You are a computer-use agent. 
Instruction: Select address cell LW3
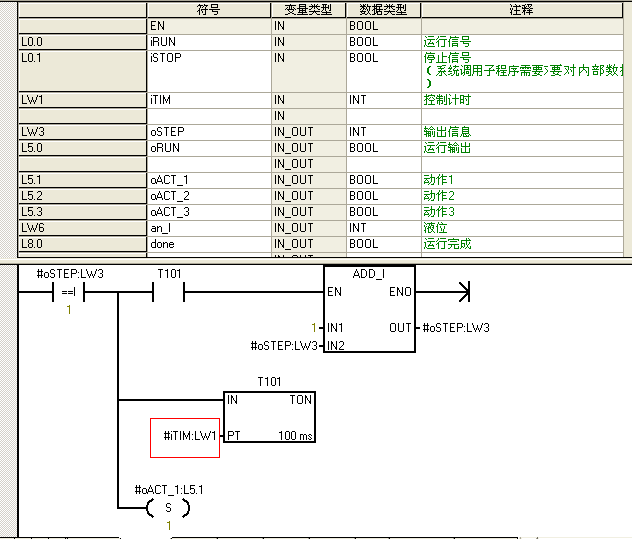[82, 132]
